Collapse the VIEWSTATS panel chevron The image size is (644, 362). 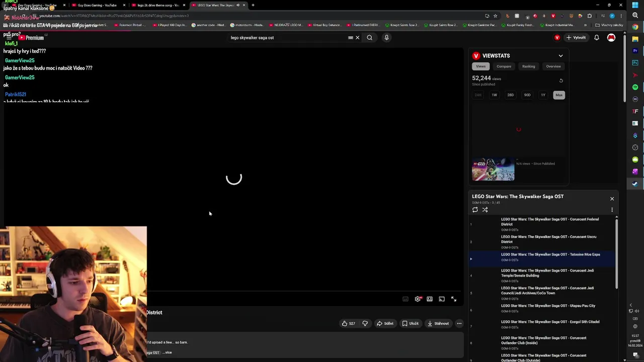(560, 56)
